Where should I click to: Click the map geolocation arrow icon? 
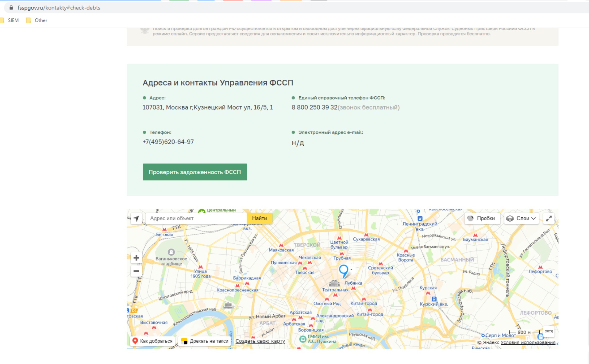tap(136, 218)
